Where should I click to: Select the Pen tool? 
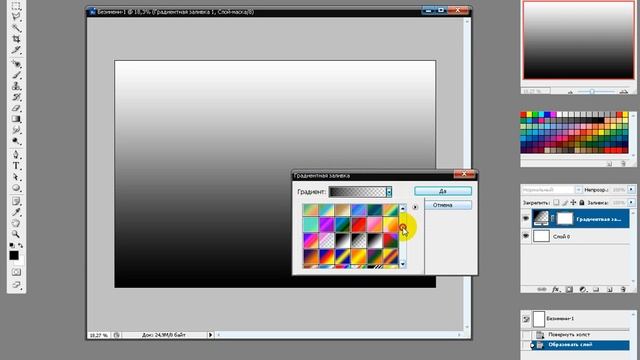tap(16, 155)
